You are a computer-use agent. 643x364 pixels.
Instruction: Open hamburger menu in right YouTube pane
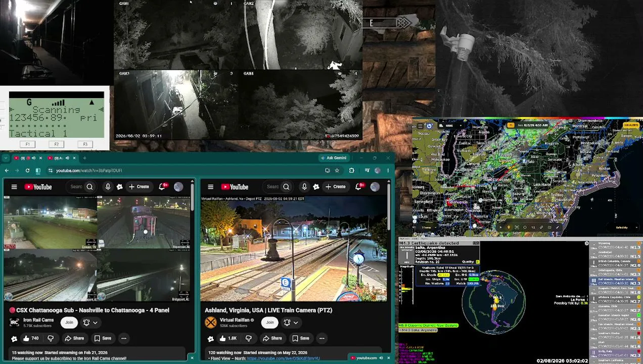(211, 187)
